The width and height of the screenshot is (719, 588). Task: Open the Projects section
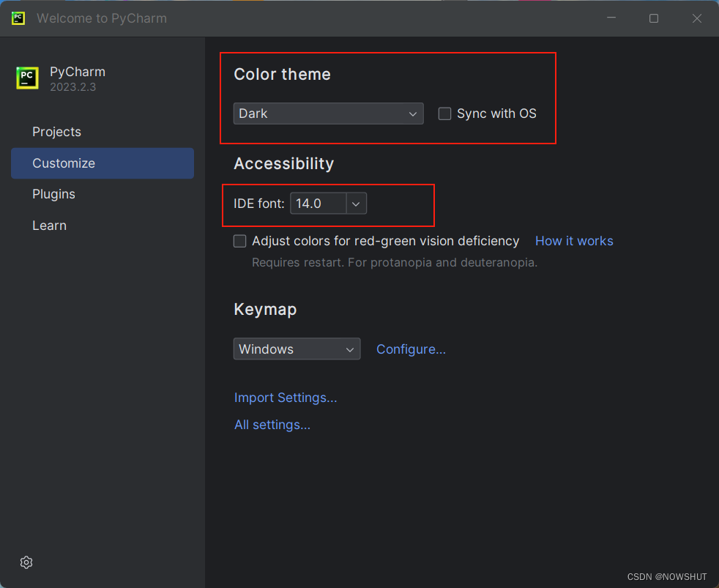click(56, 132)
